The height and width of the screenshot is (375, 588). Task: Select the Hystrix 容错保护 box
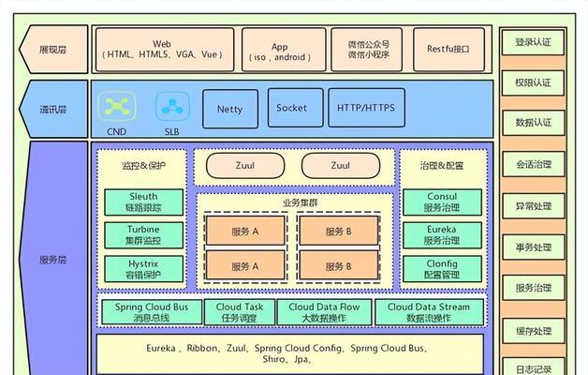point(143,269)
